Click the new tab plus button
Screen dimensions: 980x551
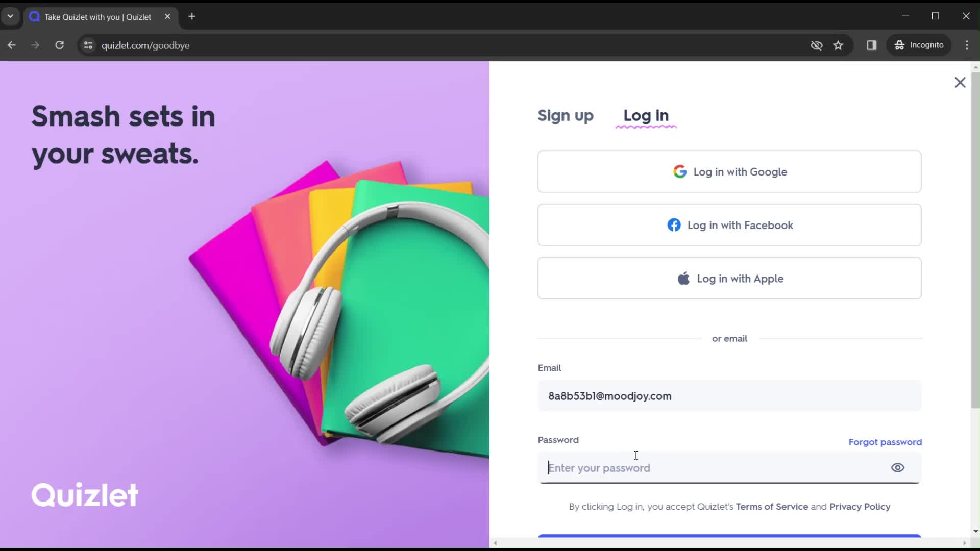[x=191, y=16]
